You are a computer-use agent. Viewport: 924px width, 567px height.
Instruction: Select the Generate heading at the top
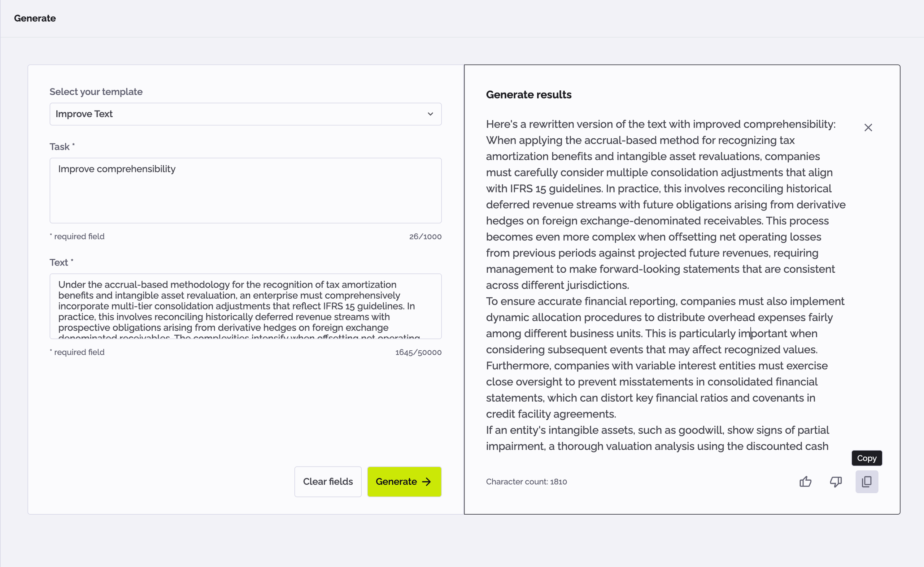[35, 18]
